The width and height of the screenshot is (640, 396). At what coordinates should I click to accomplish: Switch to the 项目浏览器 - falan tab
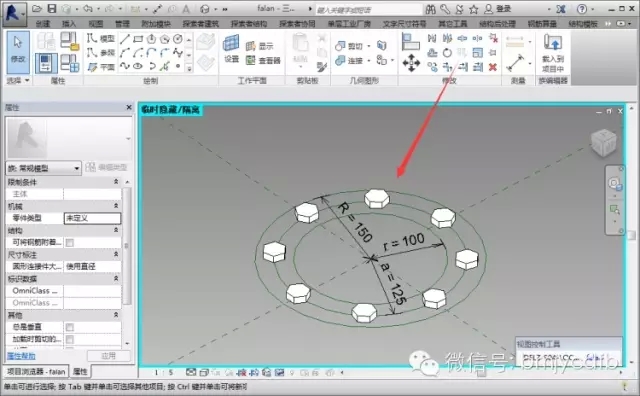point(36,372)
